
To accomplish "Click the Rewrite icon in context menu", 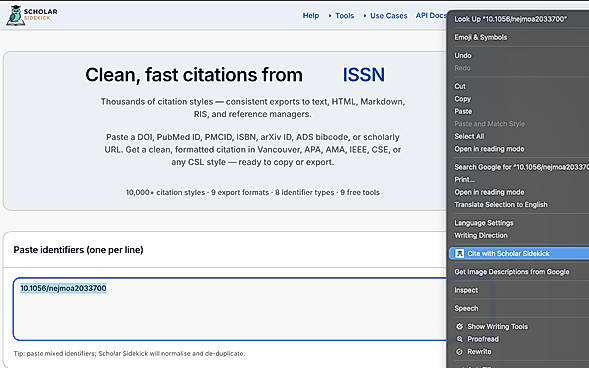I will point(459,352).
